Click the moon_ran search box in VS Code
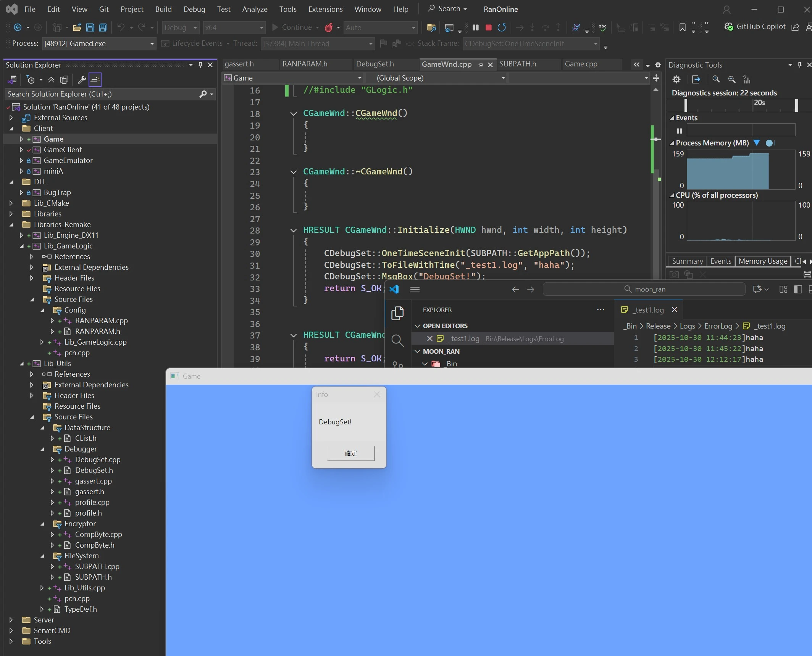 coord(644,289)
